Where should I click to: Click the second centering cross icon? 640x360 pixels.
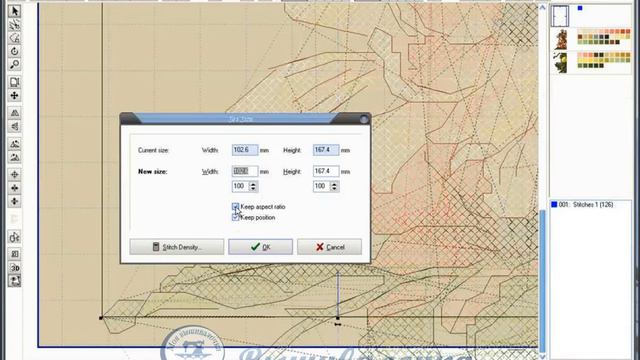pos(14,188)
